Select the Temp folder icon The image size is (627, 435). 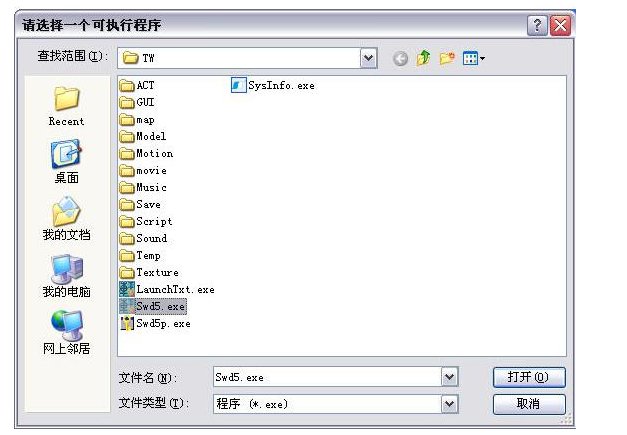pos(127,255)
